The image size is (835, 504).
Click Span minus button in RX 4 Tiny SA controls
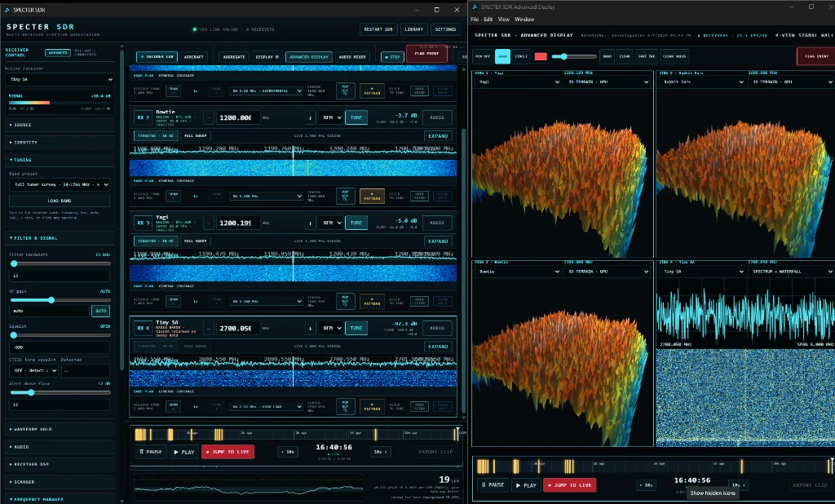pyautogui.click(x=173, y=406)
